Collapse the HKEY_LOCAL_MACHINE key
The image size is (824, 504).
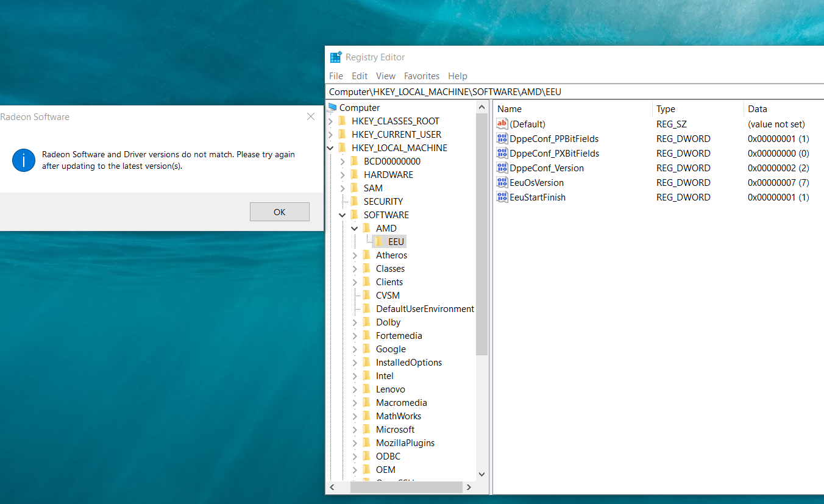331,148
